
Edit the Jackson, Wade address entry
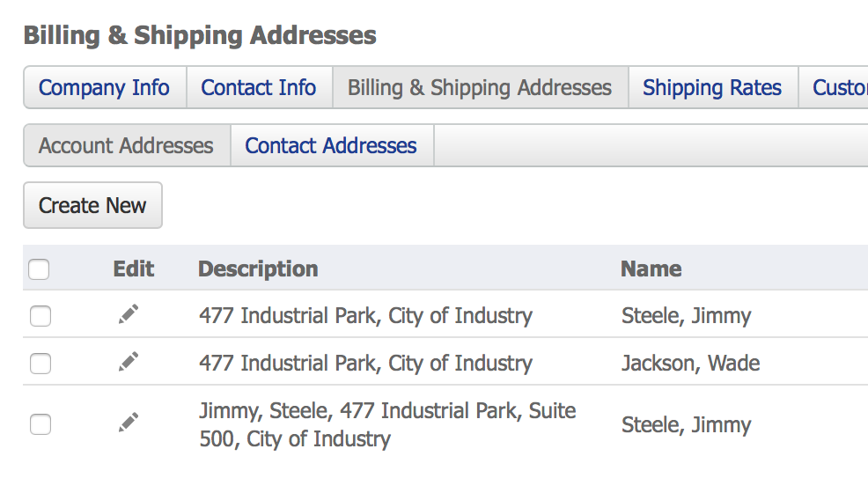click(x=129, y=362)
